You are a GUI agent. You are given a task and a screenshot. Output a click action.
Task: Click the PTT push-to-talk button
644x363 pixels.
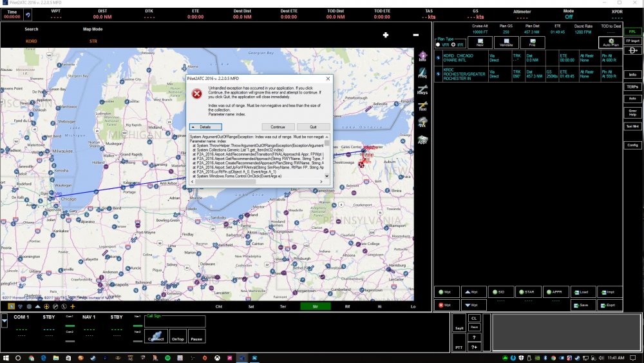coord(459,343)
